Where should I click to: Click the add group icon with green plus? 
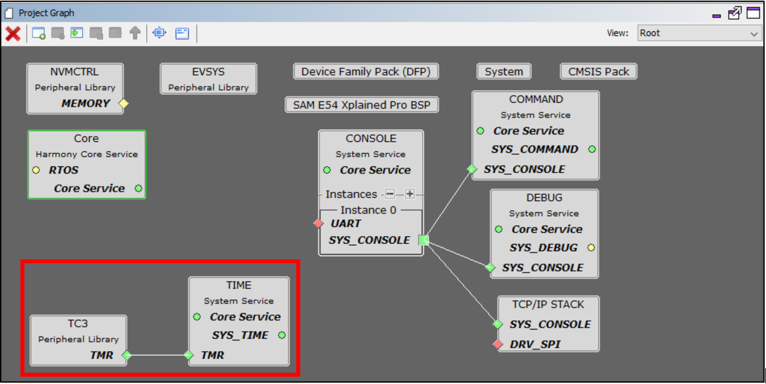click(39, 33)
